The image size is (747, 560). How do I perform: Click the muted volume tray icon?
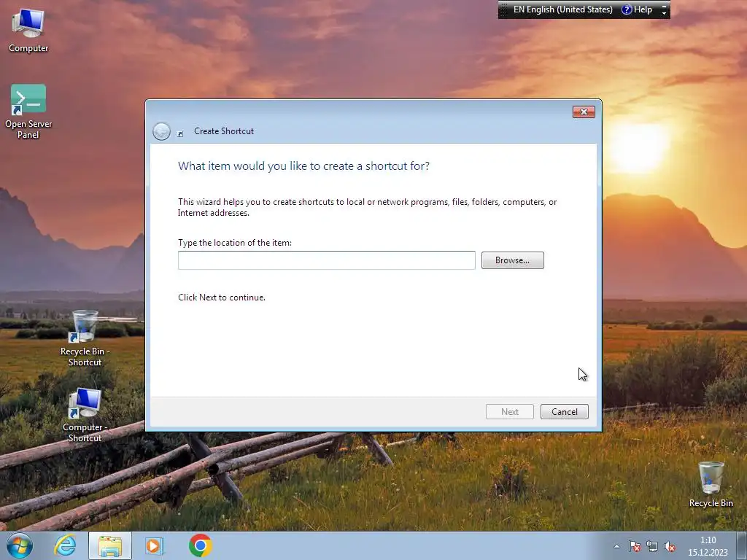pyautogui.click(x=670, y=546)
